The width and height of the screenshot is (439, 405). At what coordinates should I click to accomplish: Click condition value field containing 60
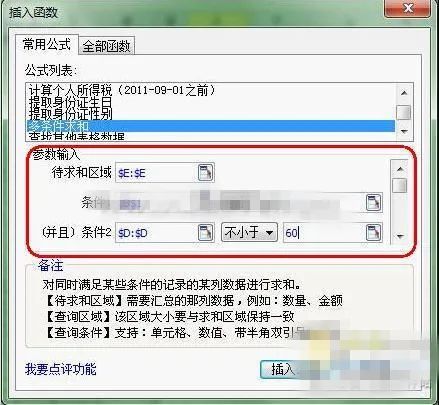click(324, 232)
